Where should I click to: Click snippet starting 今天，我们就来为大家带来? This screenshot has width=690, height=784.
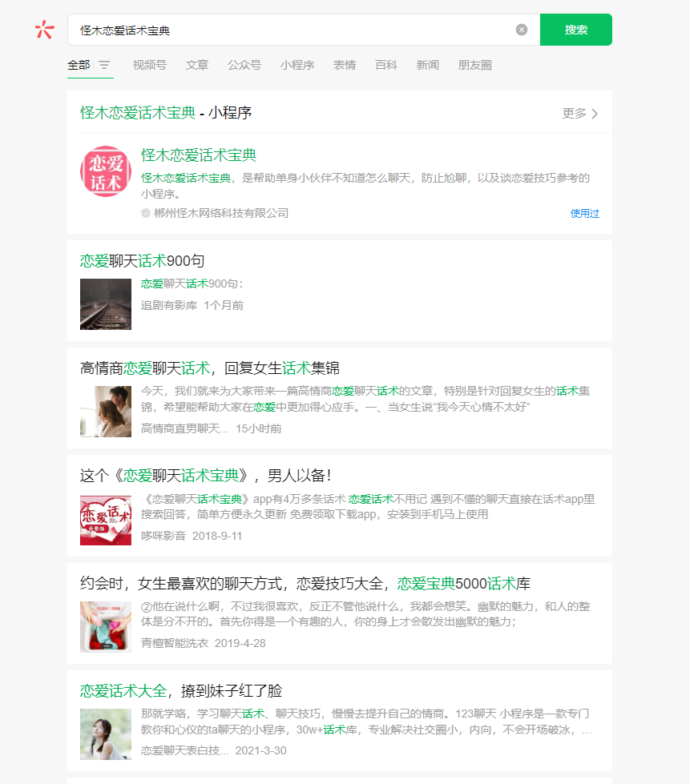365,399
